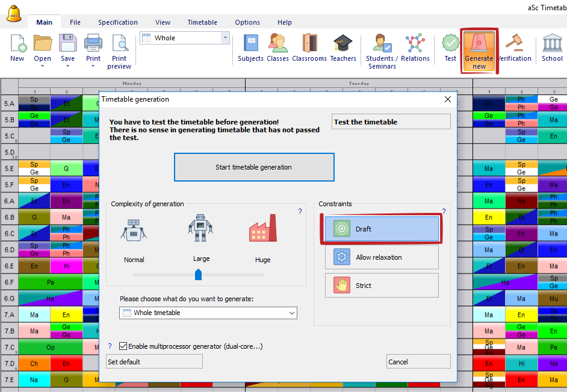Click the complexity of generation slider handle

tap(198, 275)
